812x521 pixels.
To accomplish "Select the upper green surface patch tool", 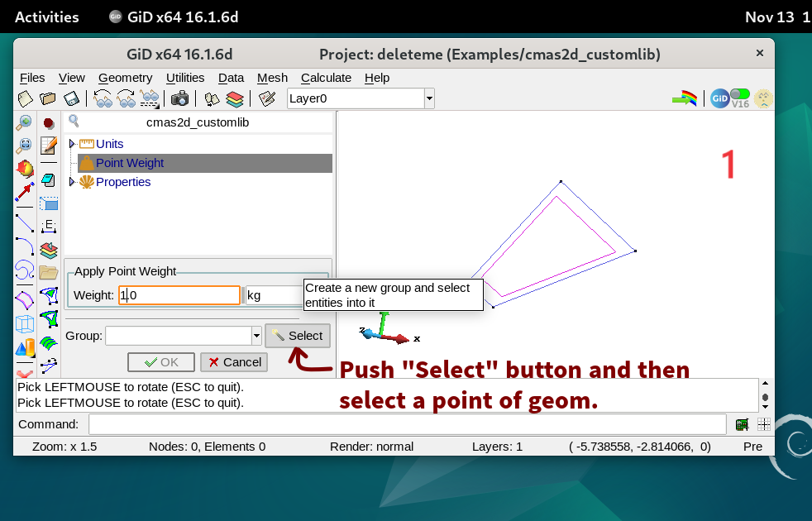I will pos(49,296).
